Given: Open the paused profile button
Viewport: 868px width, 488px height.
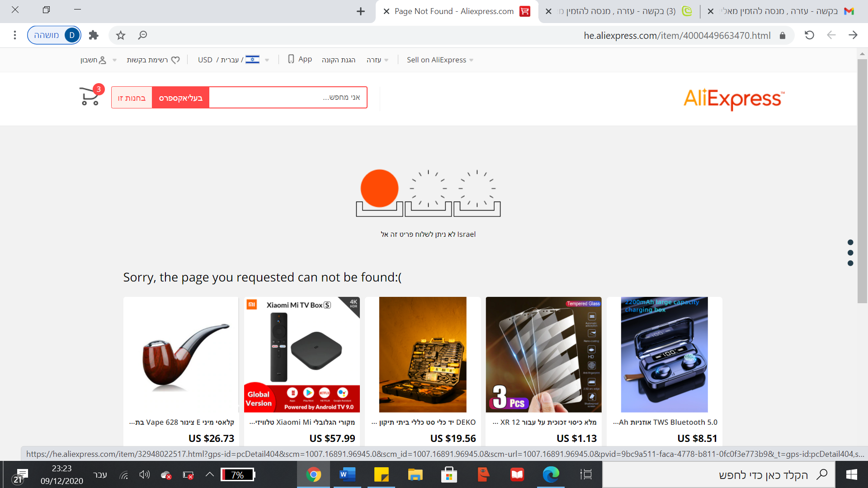Looking at the screenshot, I should pyautogui.click(x=54, y=35).
